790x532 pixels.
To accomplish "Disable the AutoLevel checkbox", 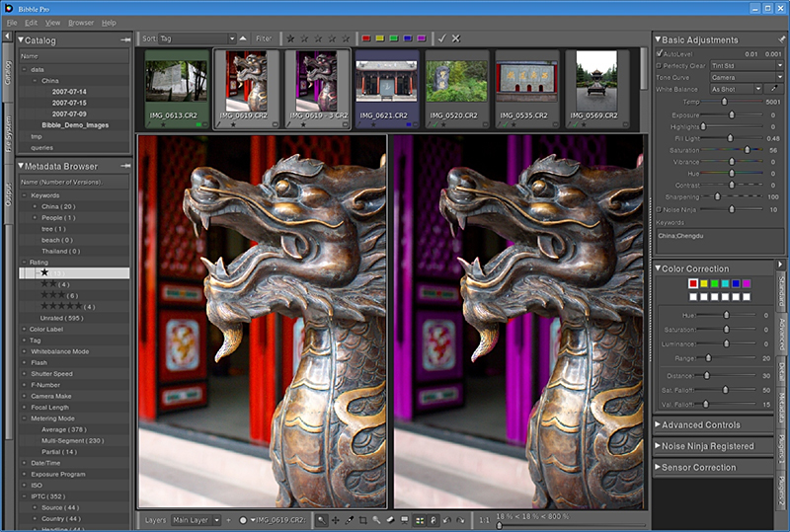I will 660,52.
